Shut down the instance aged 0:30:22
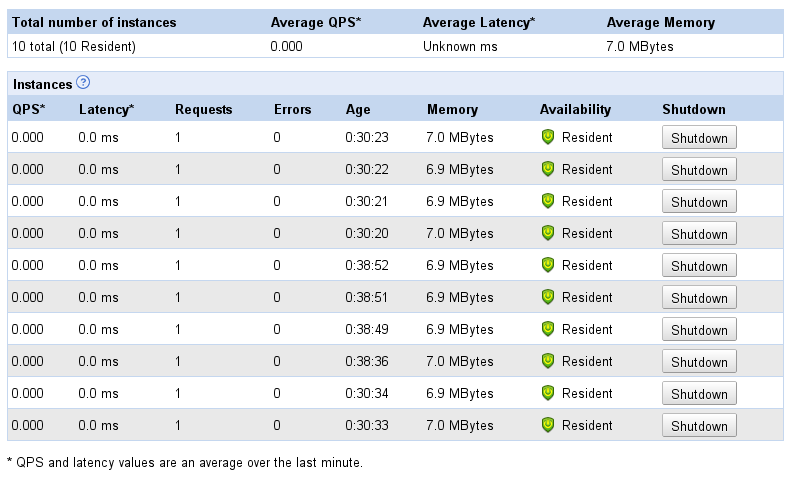The width and height of the screenshot is (792, 482). click(699, 170)
